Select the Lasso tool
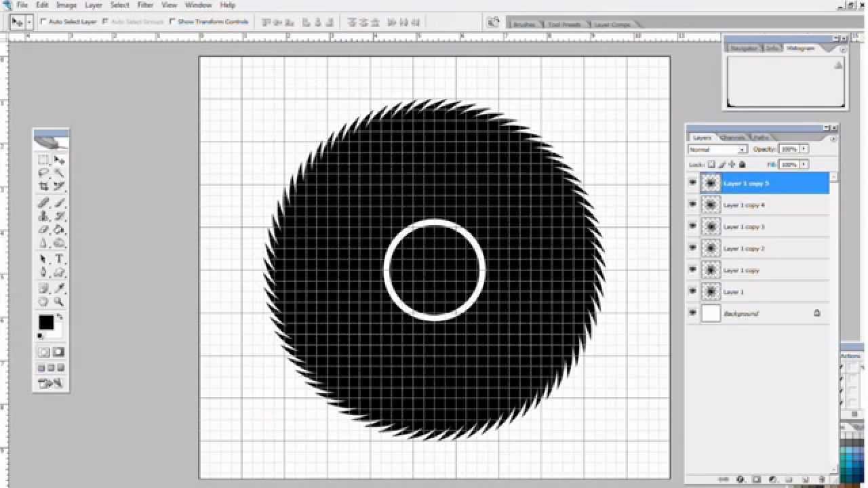The width and height of the screenshot is (868, 488). 43,173
